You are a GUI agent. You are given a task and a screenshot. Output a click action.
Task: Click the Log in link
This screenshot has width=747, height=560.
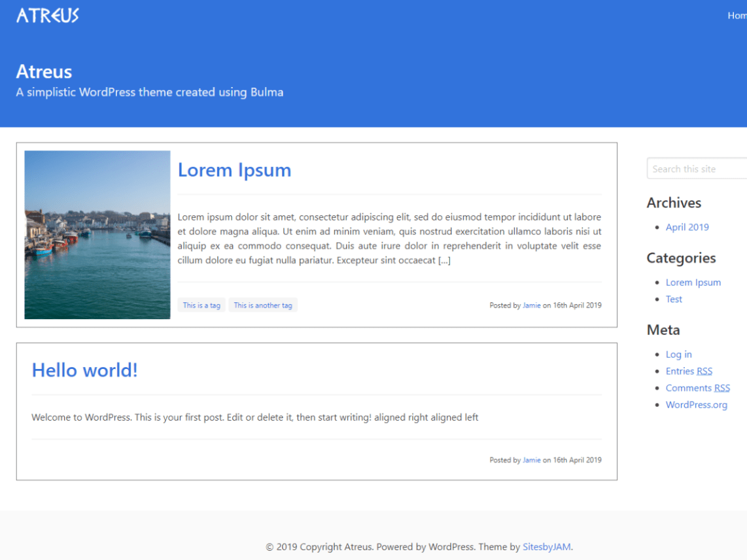pyautogui.click(x=678, y=354)
